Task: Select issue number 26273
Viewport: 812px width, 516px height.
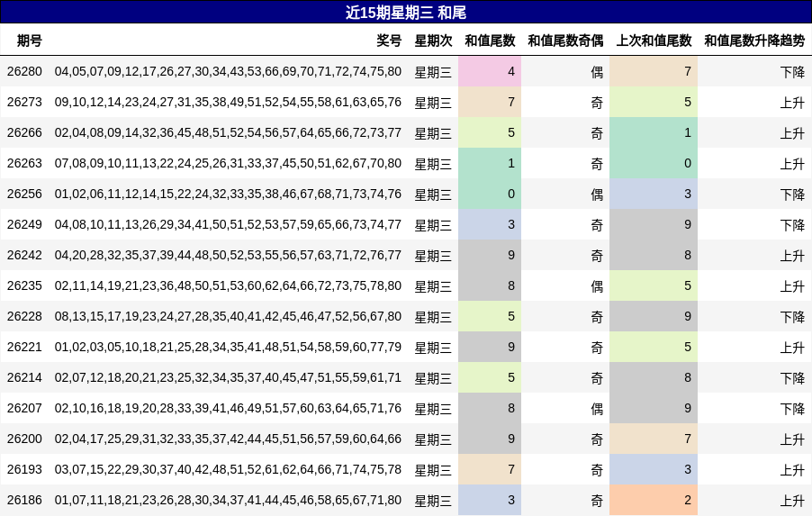Action: click(x=24, y=102)
